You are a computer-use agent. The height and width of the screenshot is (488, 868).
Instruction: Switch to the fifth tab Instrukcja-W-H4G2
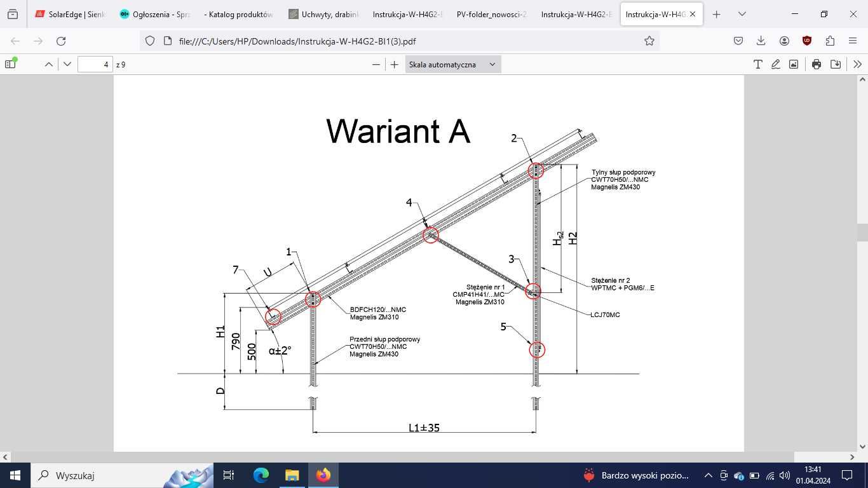pyautogui.click(x=407, y=14)
